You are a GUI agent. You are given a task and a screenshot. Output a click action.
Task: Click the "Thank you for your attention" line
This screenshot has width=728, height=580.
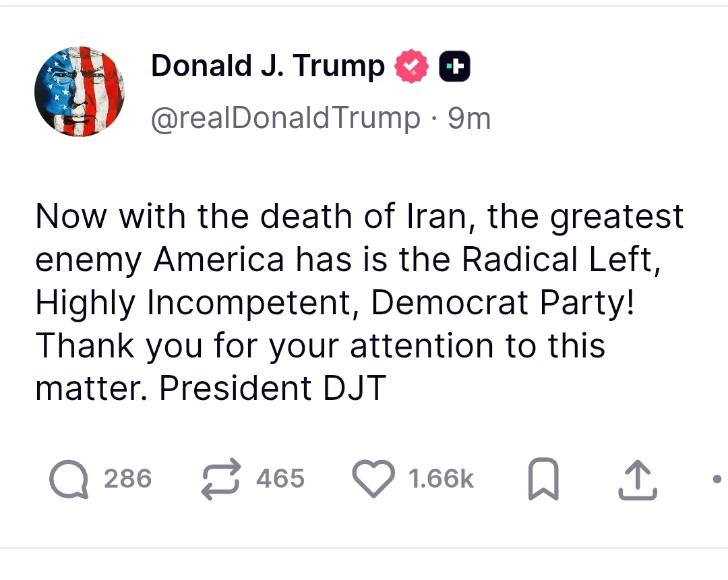pyautogui.click(x=320, y=345)
